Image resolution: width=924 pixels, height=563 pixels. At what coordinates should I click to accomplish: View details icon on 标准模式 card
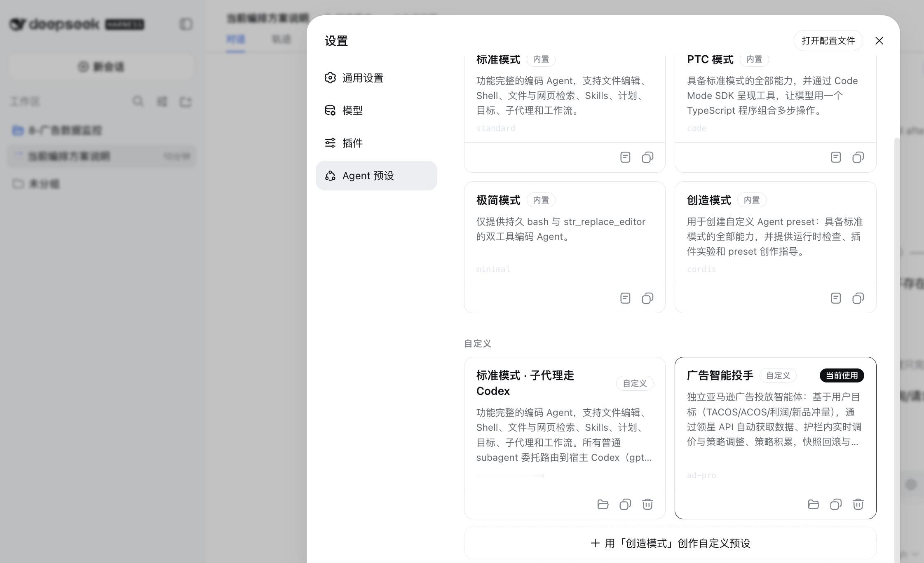click(x=625, y=157)
